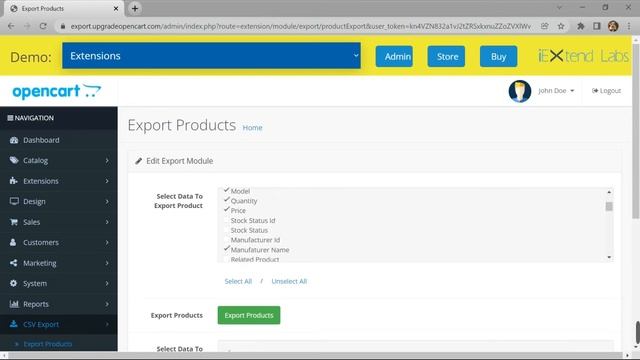Expand the Design menu chevron
This screenshot has width=640, height=360.
point(107,201)
